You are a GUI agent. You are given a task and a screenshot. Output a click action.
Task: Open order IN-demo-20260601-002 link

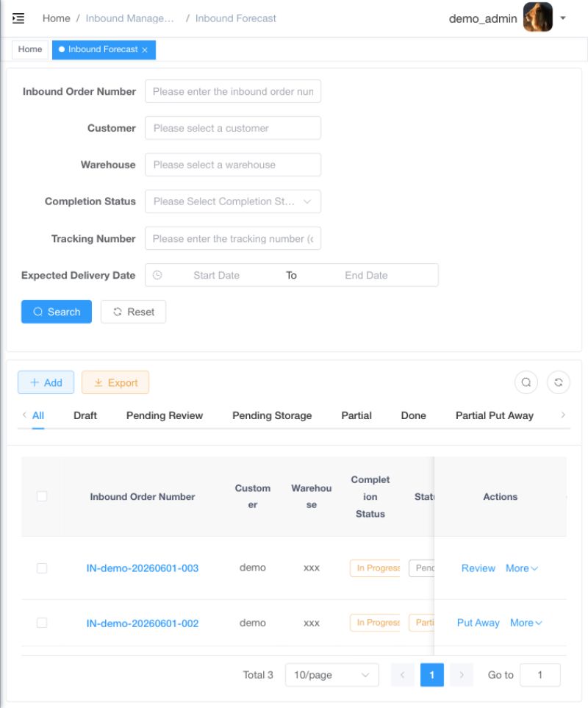point(142,623)
